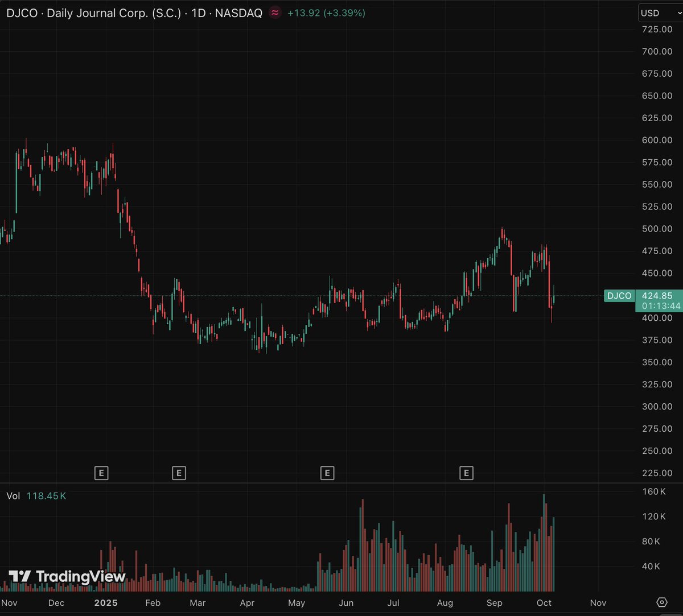Click the chart settings gear icon
Image resolution: width=683 pixels, height=616 pixels.
pyautogui.click(x=661, y=602)
